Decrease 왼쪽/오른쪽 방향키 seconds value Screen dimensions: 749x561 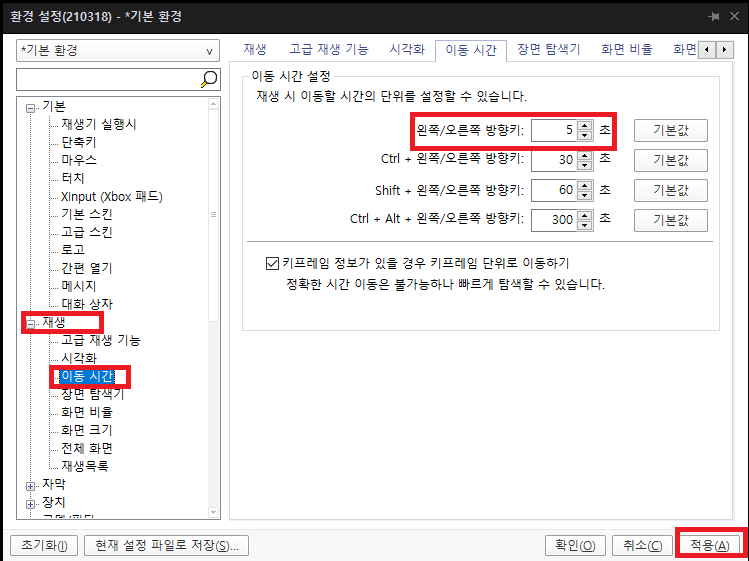click(584, 135)
